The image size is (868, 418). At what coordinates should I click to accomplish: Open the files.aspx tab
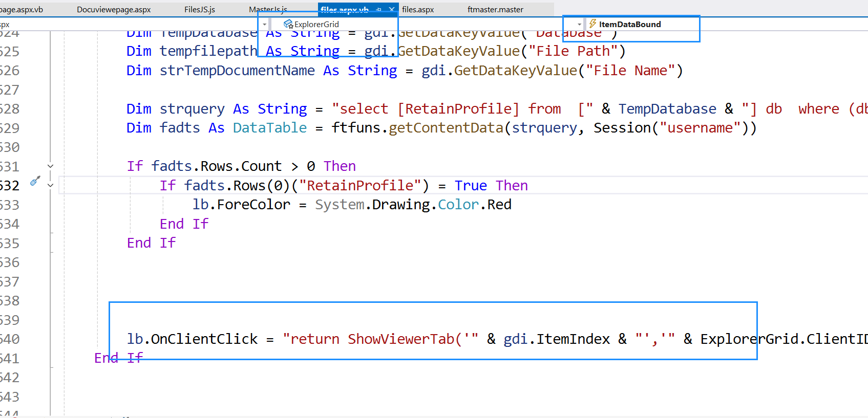[x=418, y=10]
